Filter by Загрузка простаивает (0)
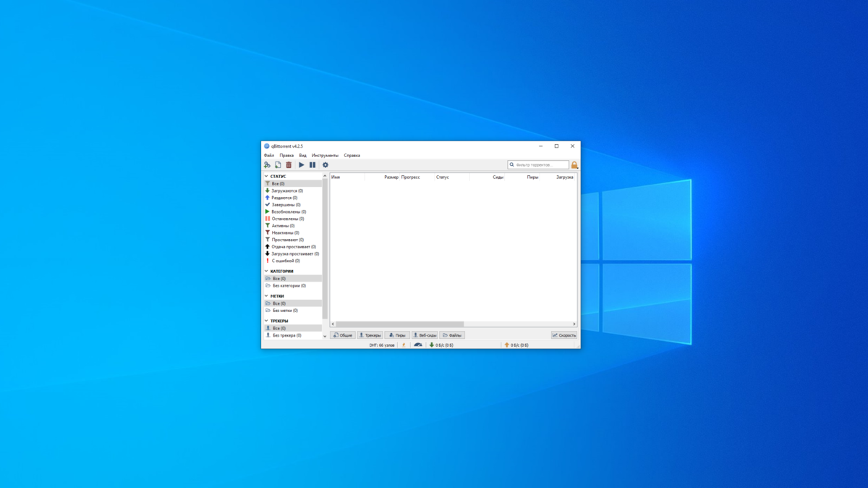This screenshot has width=868, height=488. pos(292,254)
